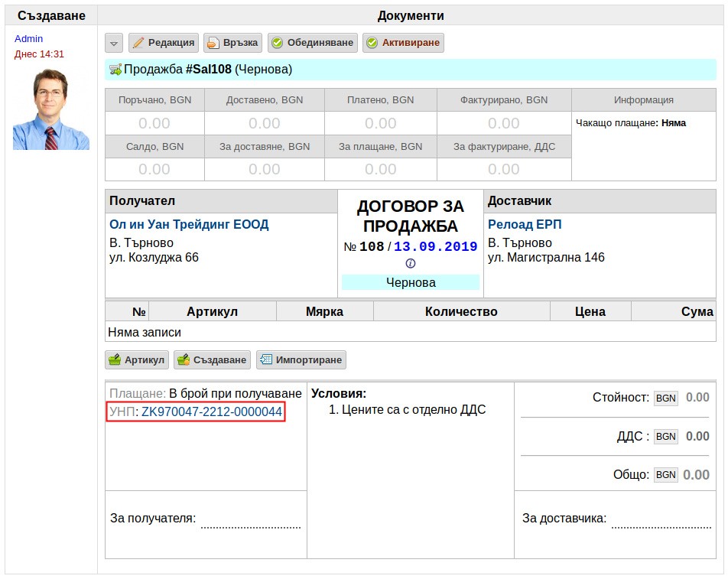Click the condition 'Цените са с отделно ДДС'
The width and height of the screenshot is (728, 579).
coord(414,409)
